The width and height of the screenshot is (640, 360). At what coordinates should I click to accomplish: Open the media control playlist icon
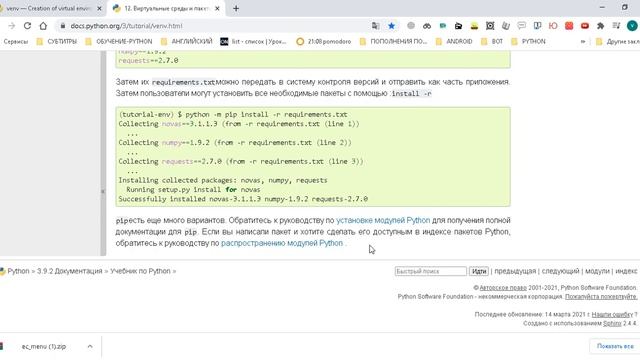tap(616, 26)
